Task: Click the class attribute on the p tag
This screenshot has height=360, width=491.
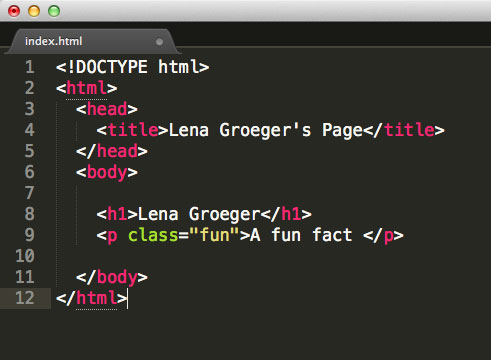Action: tap(153, 235)
